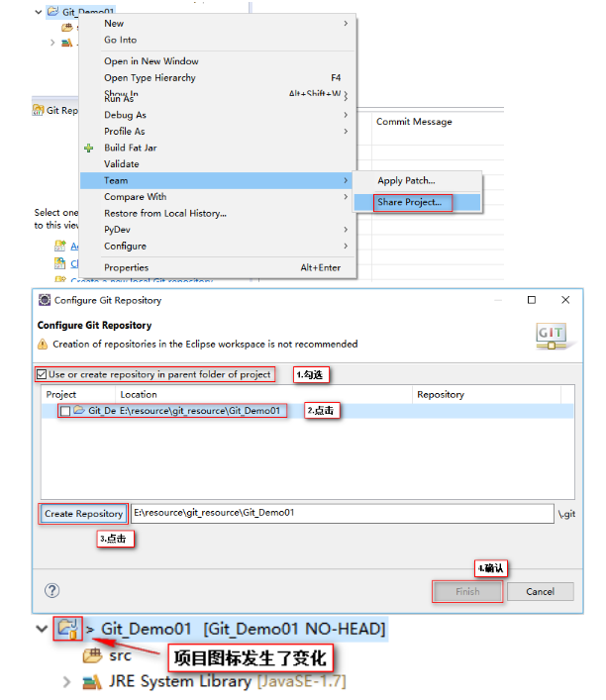Click the Location column header
The height and width of the screenshot is (700, 606).
point(139,395)
